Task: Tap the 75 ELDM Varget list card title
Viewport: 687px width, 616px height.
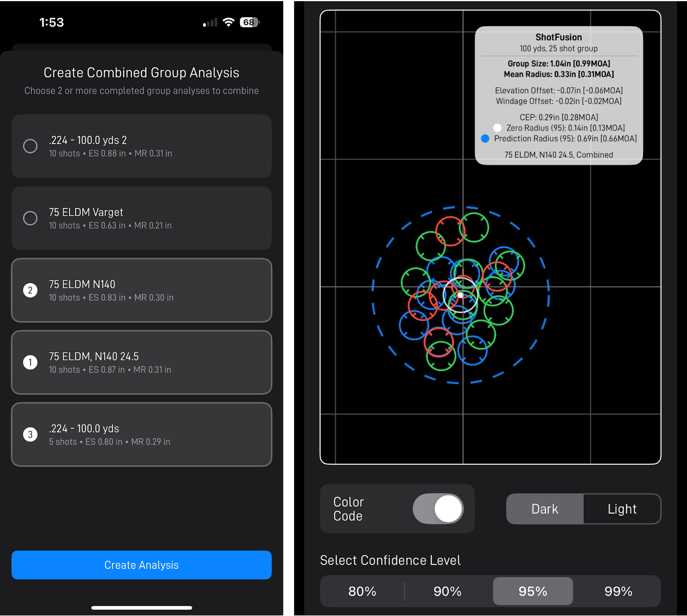Action: click(86, 212)
